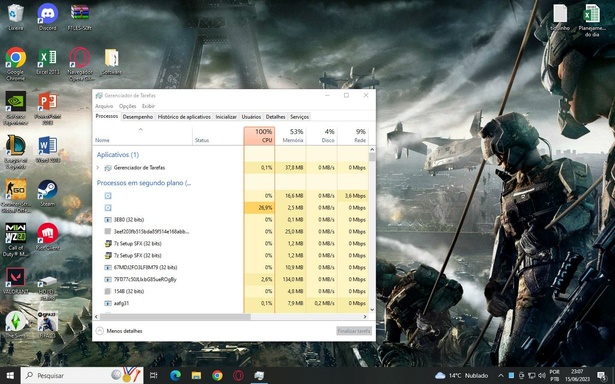This screenshot has width=615, height=384.
Task: Launch PowerPoint 2013 desktop shortcut
Action: [47, 108]
